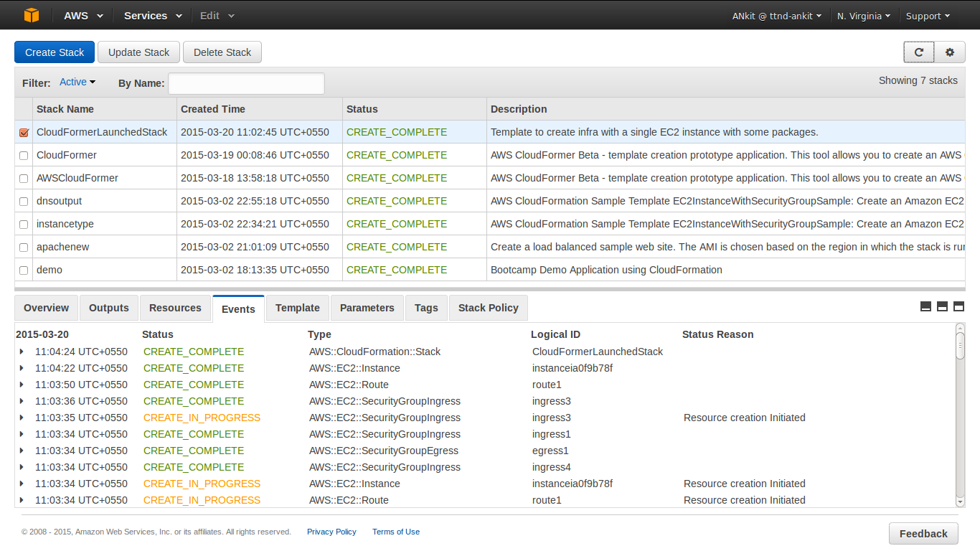Open the N. Virginia region selector
The width and height of the screenshot is (980, 551).
click(x=864, y=16)
